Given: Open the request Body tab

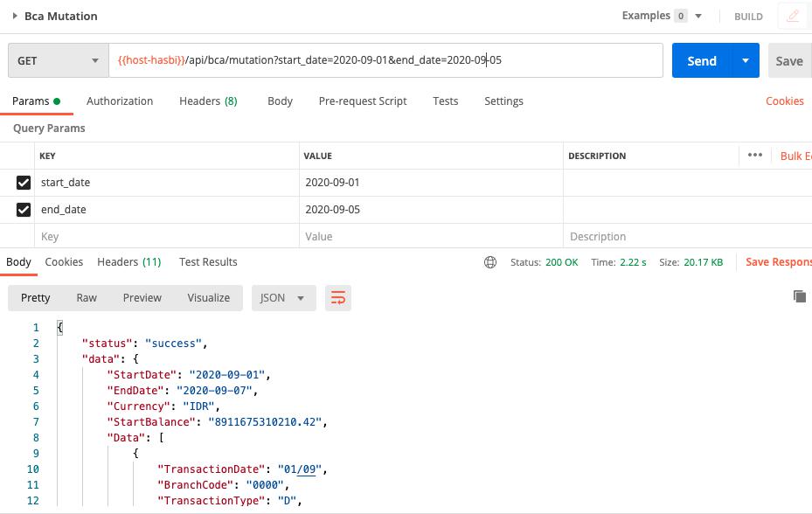Looking at the screenshot, I should (281, 101).
